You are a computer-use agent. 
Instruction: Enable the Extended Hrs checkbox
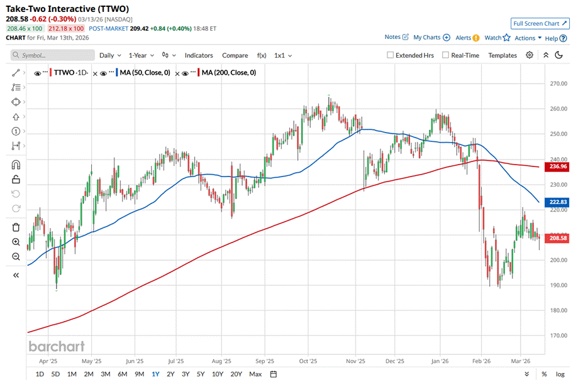click(391, 55)
